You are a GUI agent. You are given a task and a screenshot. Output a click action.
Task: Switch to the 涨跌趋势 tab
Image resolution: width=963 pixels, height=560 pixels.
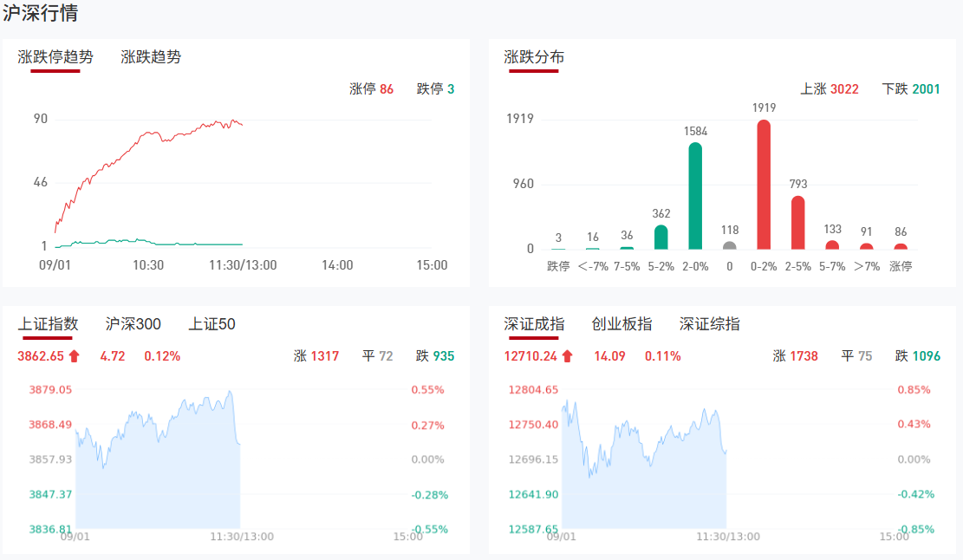tap(151, 57)
